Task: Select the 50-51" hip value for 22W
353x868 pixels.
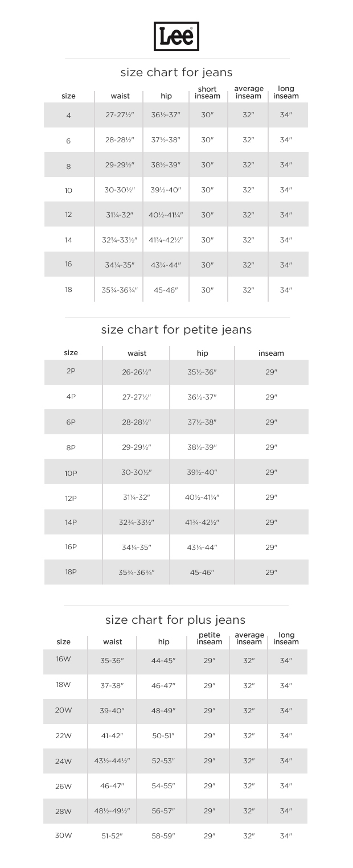Action: (163, 736)
